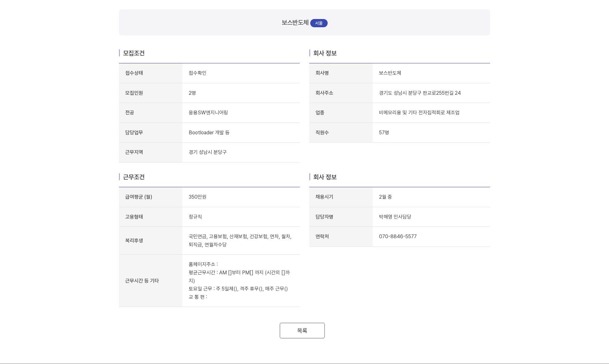Click the 급여평균 (월) label cell
609x364 pixels.
(x=151, y=197)
